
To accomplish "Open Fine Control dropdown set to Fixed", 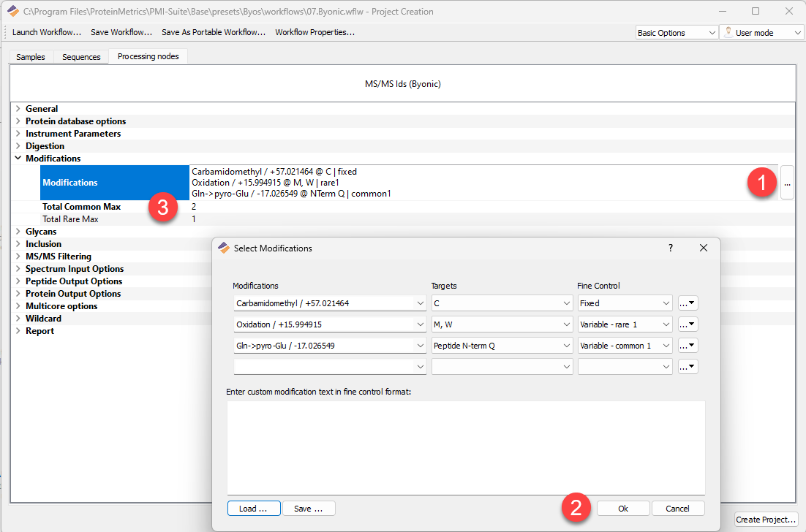I will 625,303.
